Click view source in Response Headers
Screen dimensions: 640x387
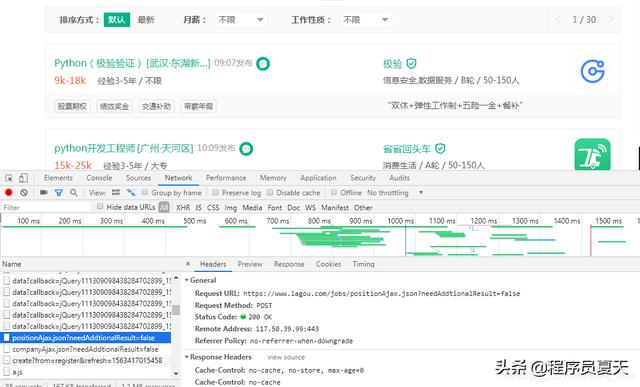[286, 357]
